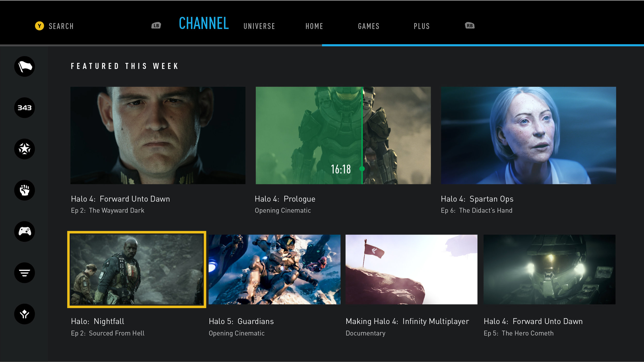Go to the Games tab
This screenshot has height=362, width=644.
[369, 26]
